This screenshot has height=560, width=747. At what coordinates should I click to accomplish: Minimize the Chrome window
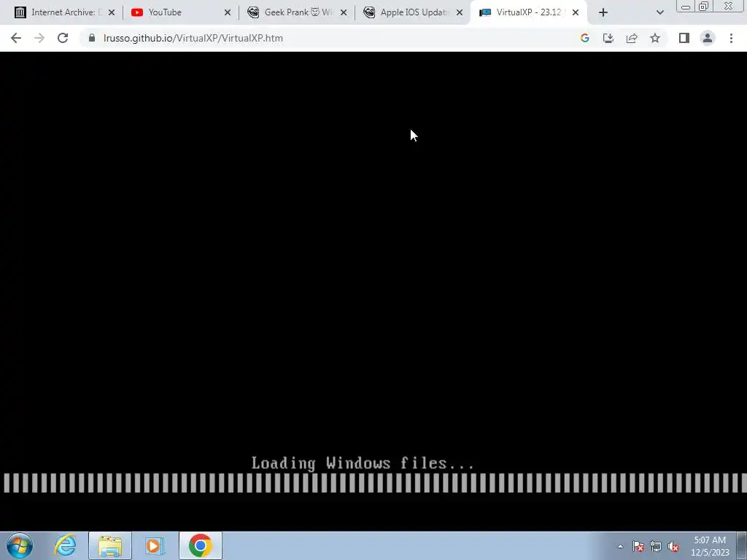pos(686,6)
